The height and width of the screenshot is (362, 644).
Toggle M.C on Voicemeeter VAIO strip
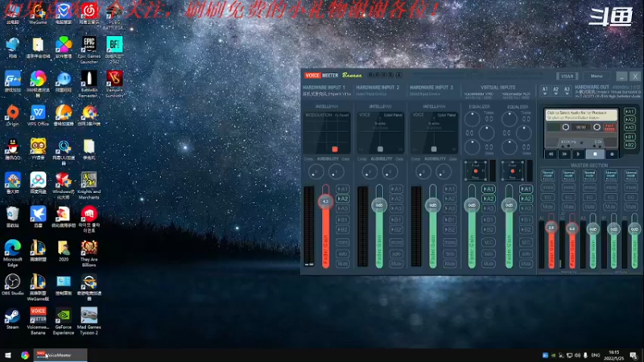pyautogui.click(x=489, y=243)
